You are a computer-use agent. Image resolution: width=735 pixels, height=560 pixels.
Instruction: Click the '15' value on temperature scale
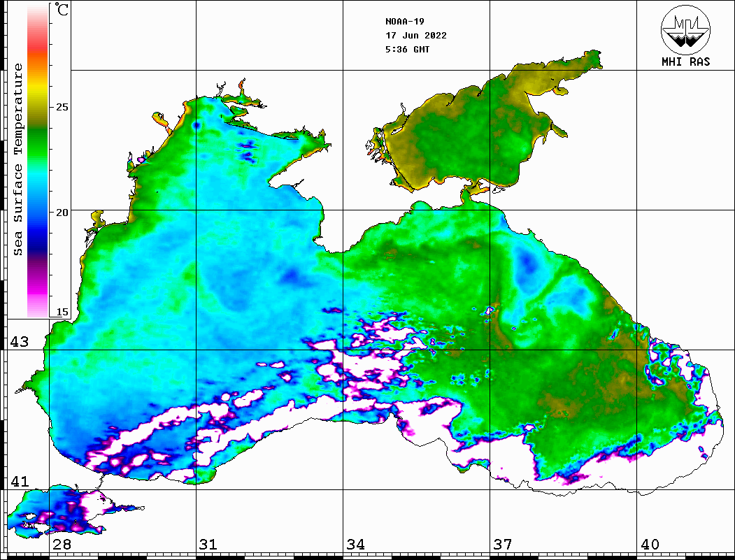[62, 312]
